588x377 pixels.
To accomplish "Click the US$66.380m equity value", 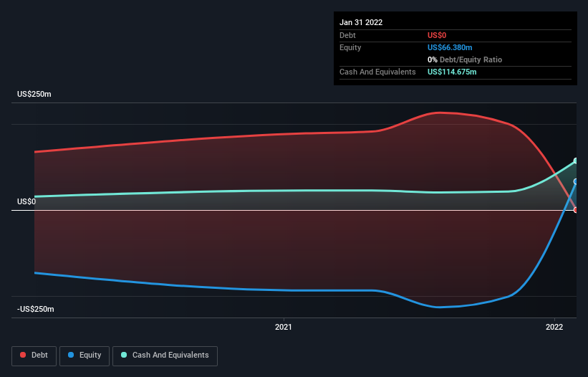I will (x=450, y=47).
